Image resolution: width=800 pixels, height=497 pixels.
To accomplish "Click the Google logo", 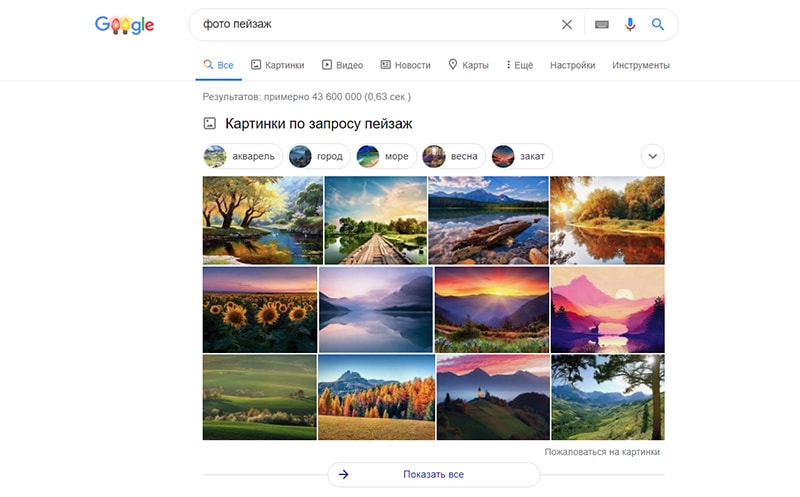I will tap(124, 24).
